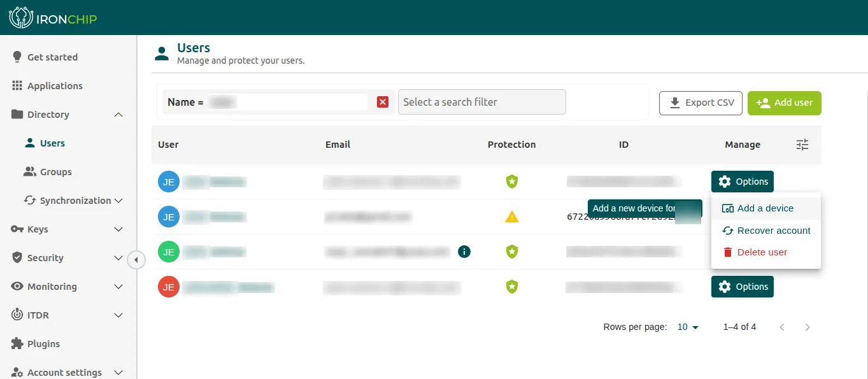Export the user list as CSV
Screen dimensions: 868x379
pyautogui.click(x=701, y=103)
